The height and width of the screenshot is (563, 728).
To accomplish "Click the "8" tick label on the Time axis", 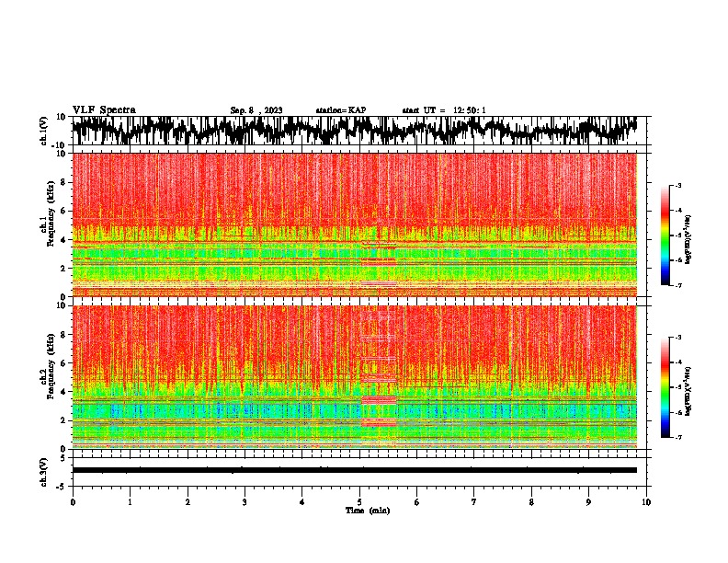I will (x=531, y=502).
